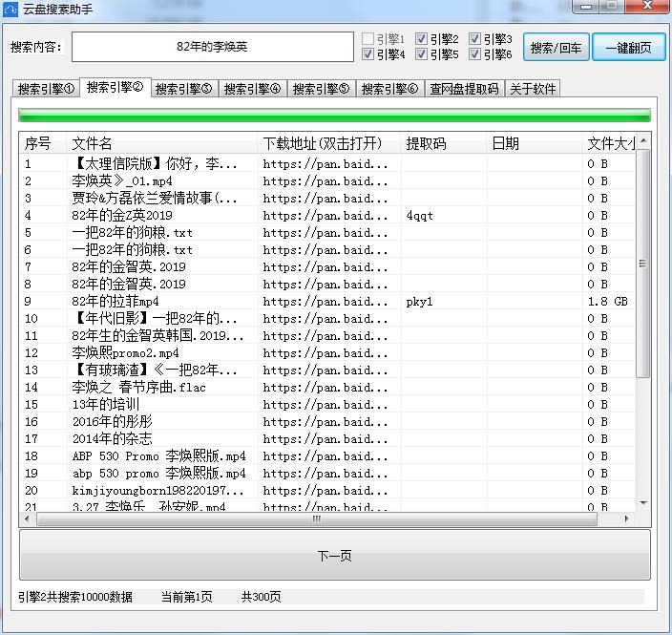Click the 1.8 GB file size cell
Screen dimensions: 672x635
(x=608, y=302)
